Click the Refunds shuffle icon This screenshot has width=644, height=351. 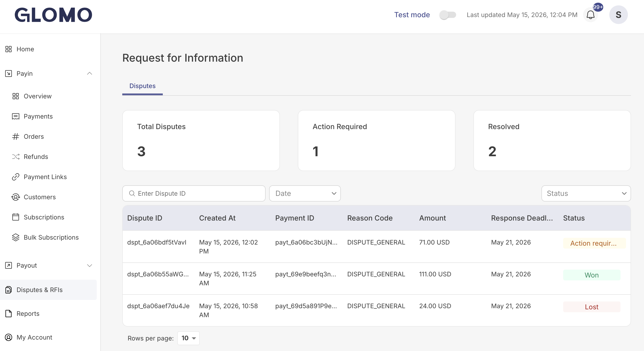[x=16, y=157]
